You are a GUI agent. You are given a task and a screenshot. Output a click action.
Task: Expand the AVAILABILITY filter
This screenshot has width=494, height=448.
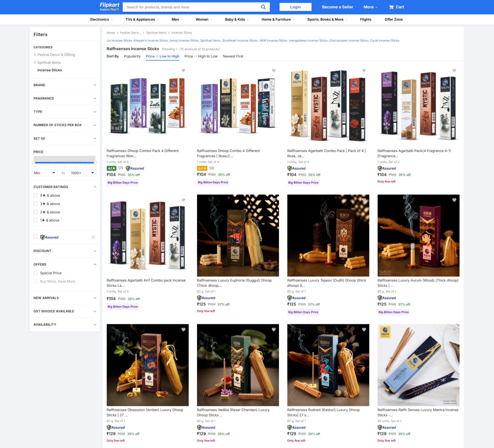[x=65, y=324]
